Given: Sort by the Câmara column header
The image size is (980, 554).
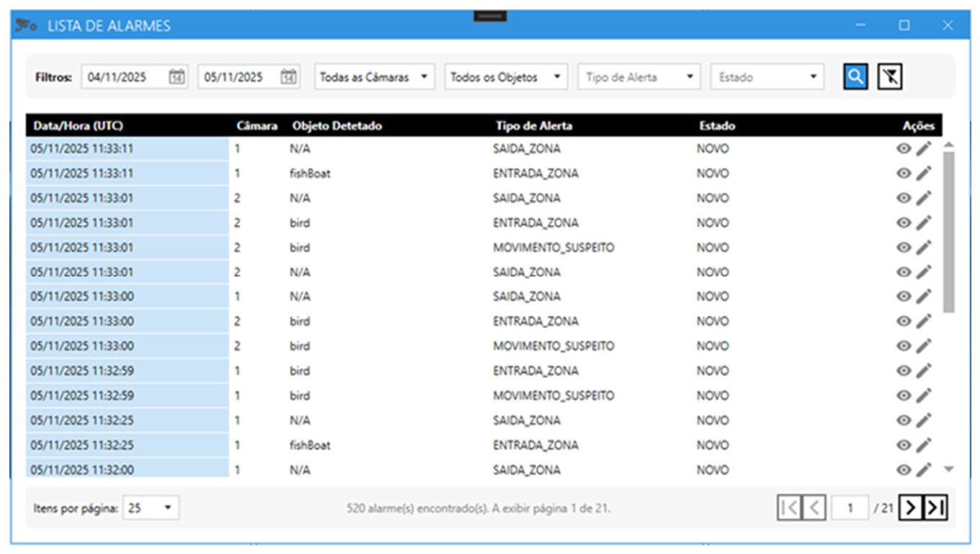Looking at the screenshot, I should click(x=257, y=125).
